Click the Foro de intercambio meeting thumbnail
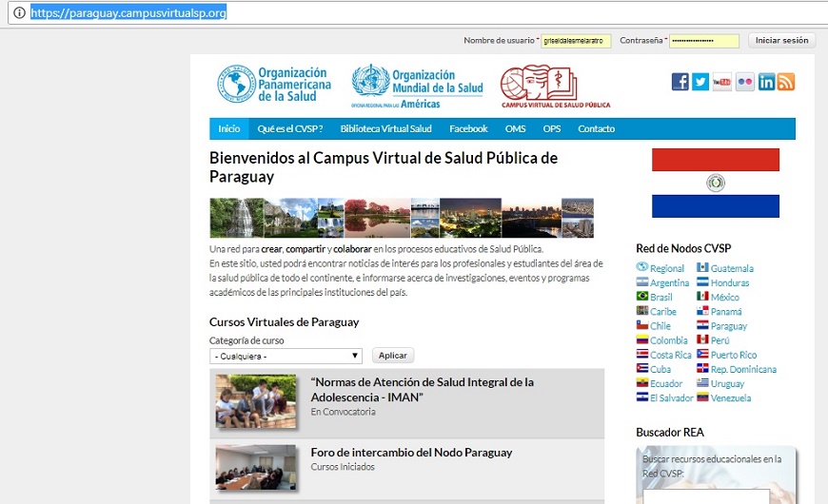Screen dimensions: 828x504 click(x=256, y=467)
